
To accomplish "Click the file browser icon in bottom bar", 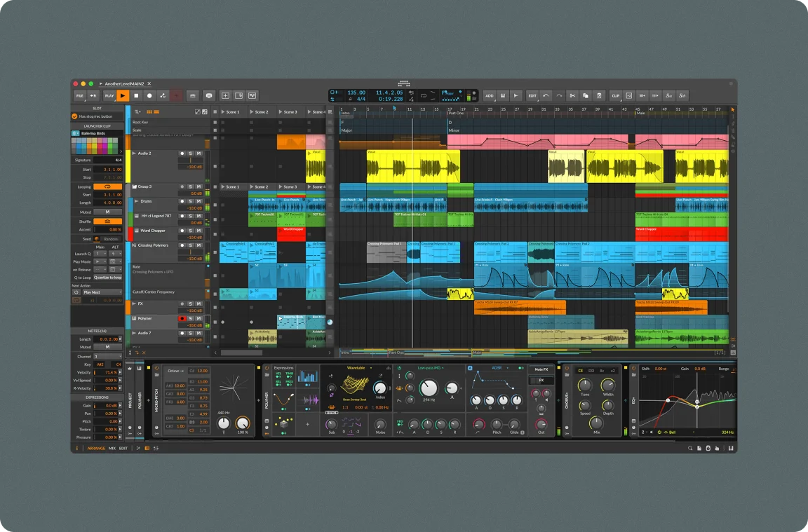I will pyautogui.click(x=699, y=448).
